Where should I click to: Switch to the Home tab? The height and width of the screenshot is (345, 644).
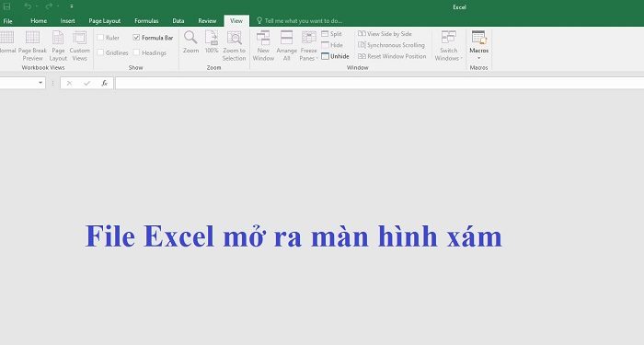(x=39, y=21)
